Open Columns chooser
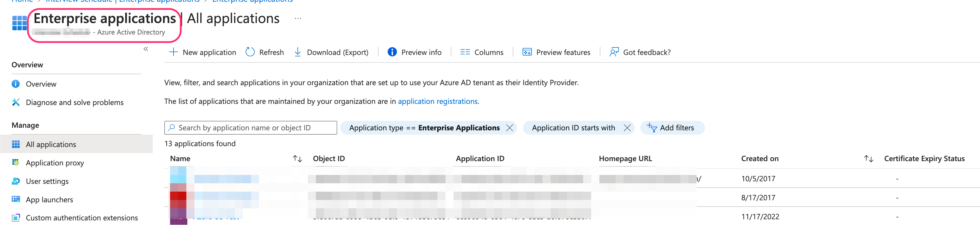Image resolution: width=980 pixels, height=225 pixels. click(x=482, y=52)
